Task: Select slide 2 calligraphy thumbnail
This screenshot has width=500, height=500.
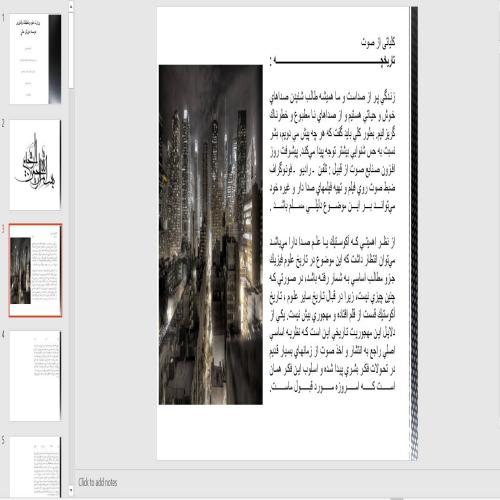Action: click(x=35, y=165)
